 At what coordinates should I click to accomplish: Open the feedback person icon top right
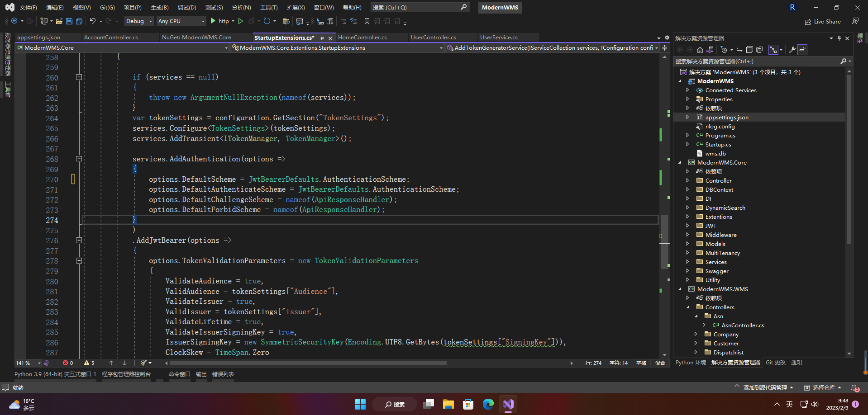point(855,21)
